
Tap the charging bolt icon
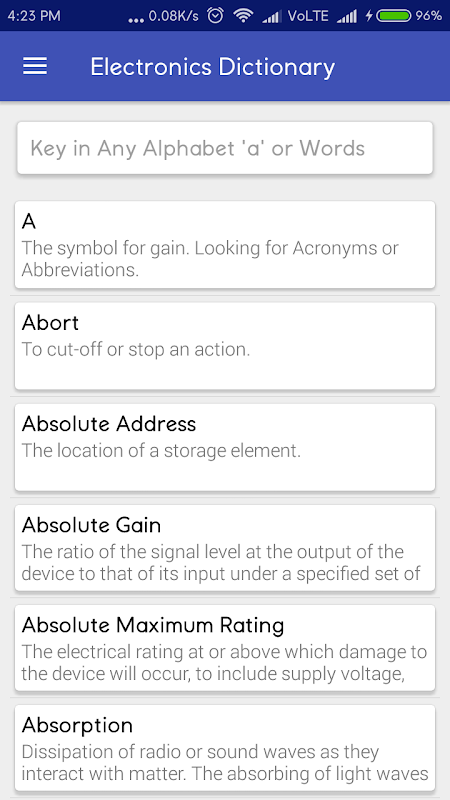(369, 16)
